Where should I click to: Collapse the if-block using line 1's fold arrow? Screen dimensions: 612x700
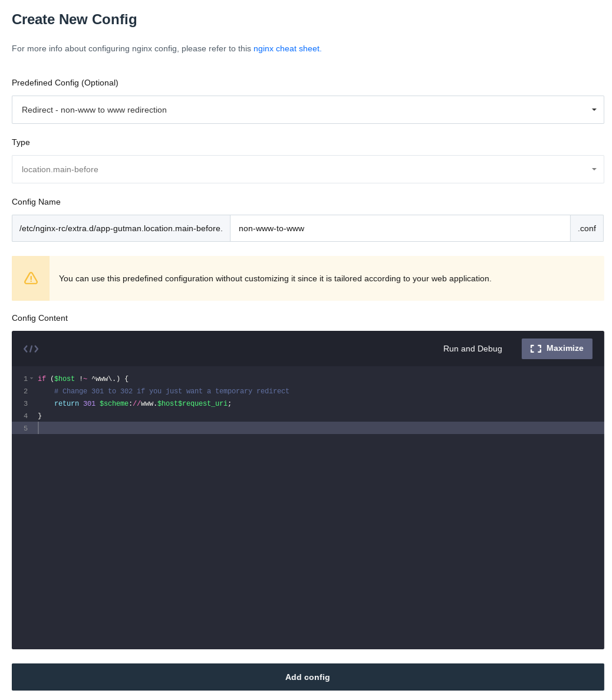(31, 379)
